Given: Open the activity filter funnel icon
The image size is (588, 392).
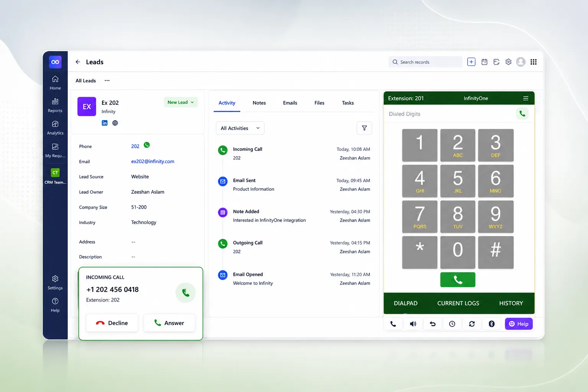Looking at the screenshot, I should coord(364,128).
